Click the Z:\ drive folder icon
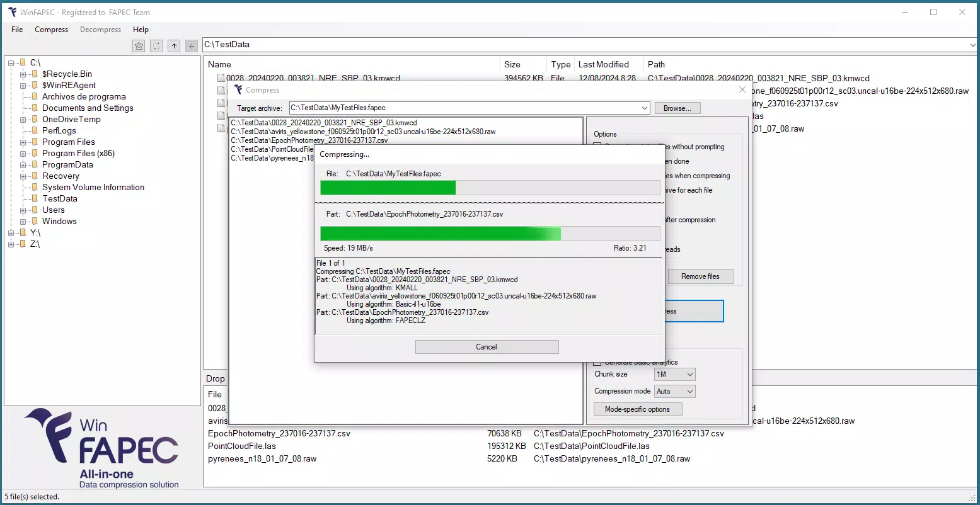980x505 pixels. click(23, 244)
